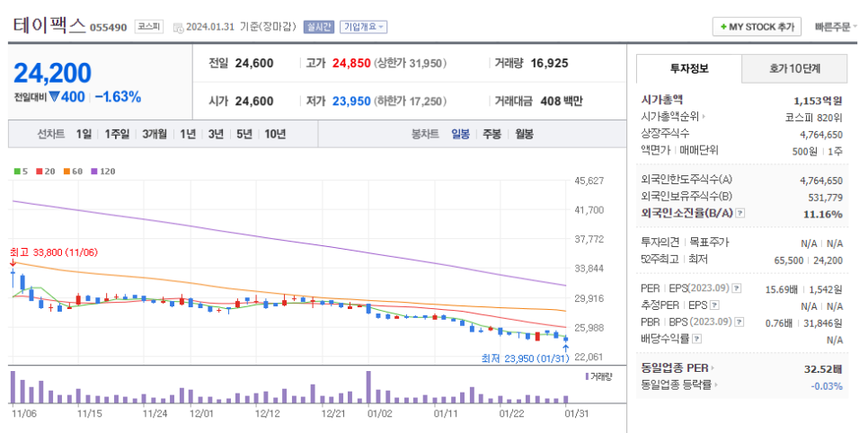868x433 pixels.
Task: Click the calendar icon beside 2024.01.31
Action: tap(178, 27)
